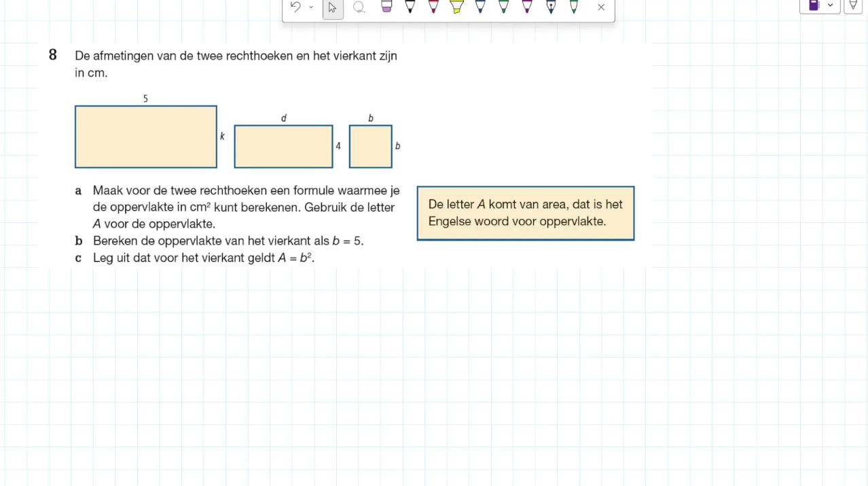Click the pen-tip icon at top right
Screen dimensions: 868x486
point(853,5)
